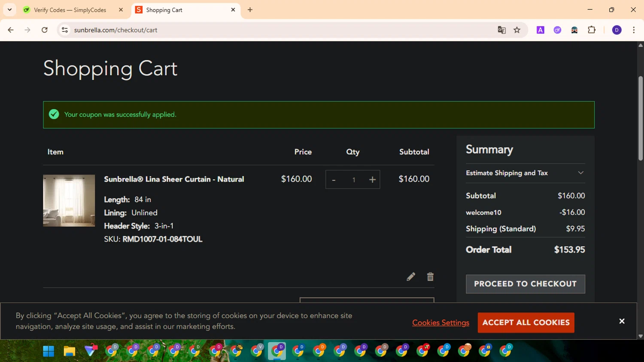Increase quantity with the plus button
644x362 pixels.
(x=372, y=180)
